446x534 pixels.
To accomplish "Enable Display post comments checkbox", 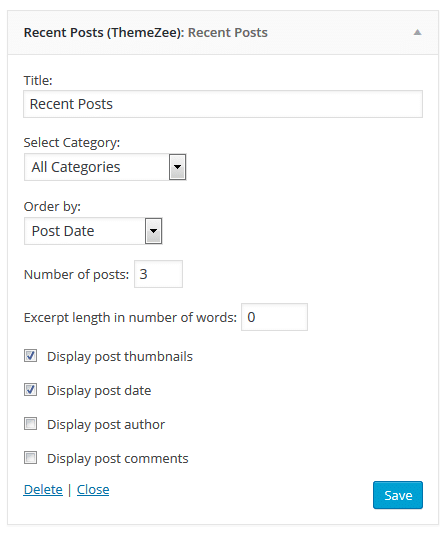I will click(x=31, y=458).
